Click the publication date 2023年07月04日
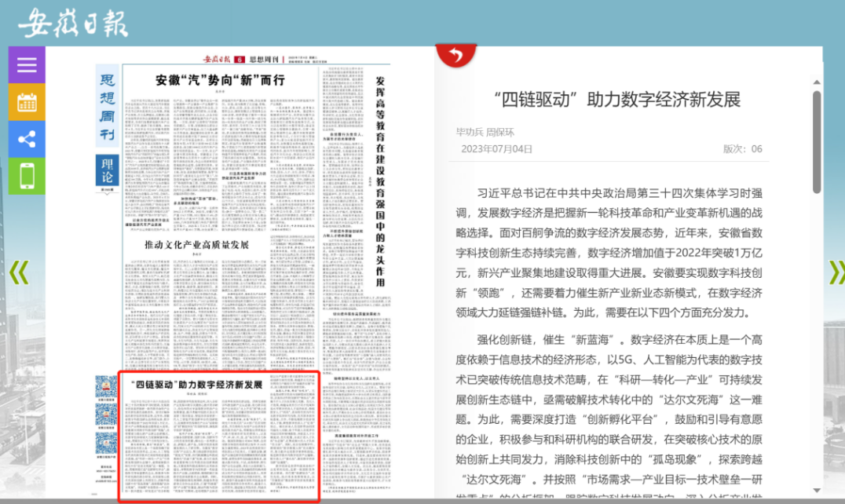 [x=496, y=148]
